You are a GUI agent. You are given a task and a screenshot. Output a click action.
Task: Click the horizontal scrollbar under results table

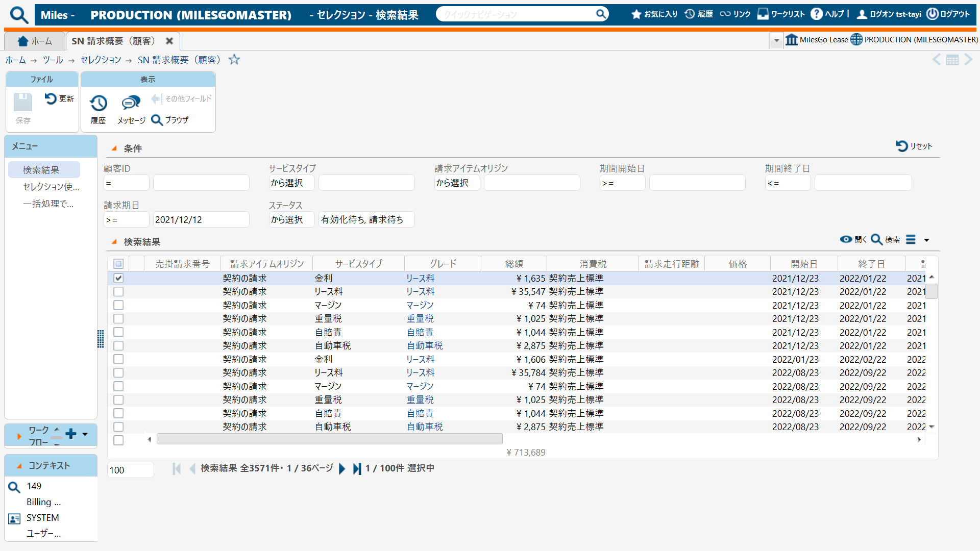pos(329,439)
